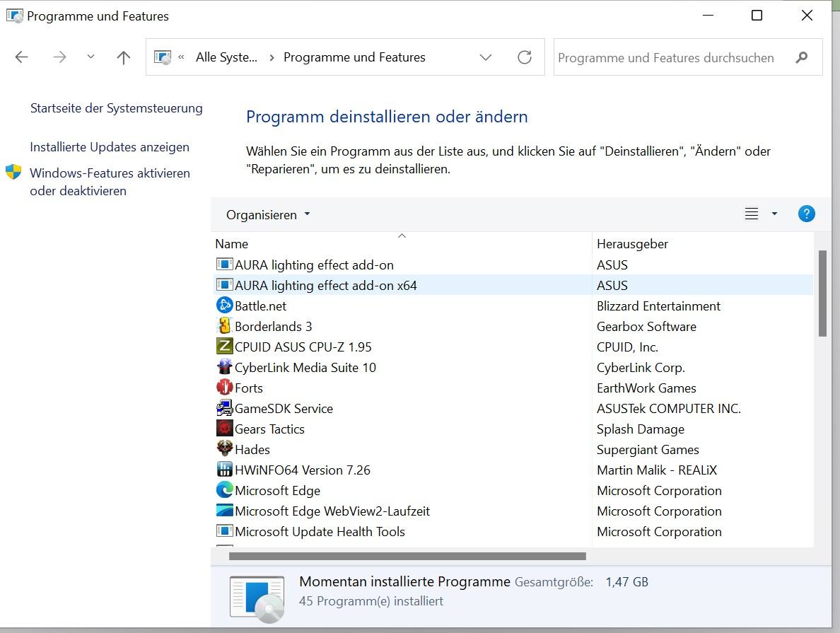Click publisher ASUSTek COMPUTER INC.
Image resolution: width=840 pixels, height=633 pixels.
pos(669,408)
